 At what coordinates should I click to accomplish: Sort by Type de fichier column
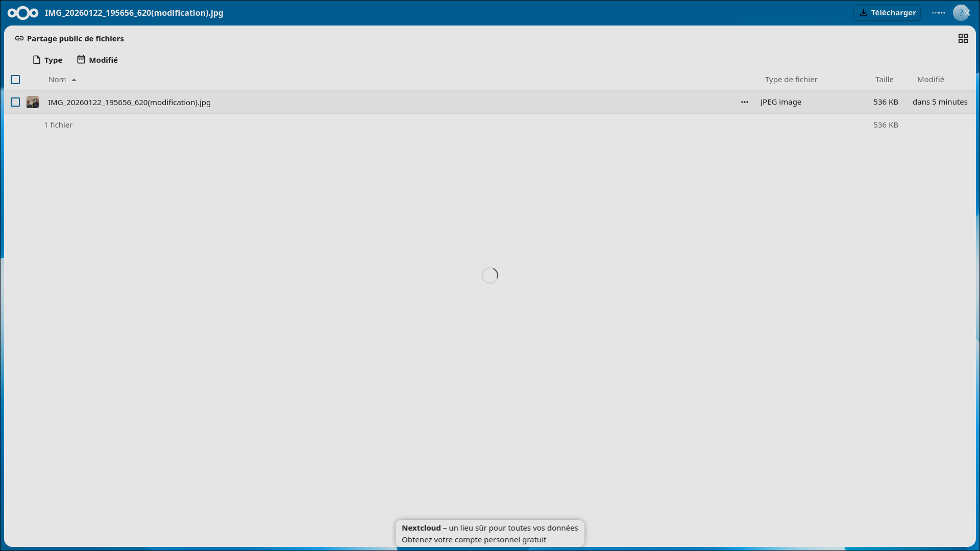pyautogui.click(x=791, y=80)
